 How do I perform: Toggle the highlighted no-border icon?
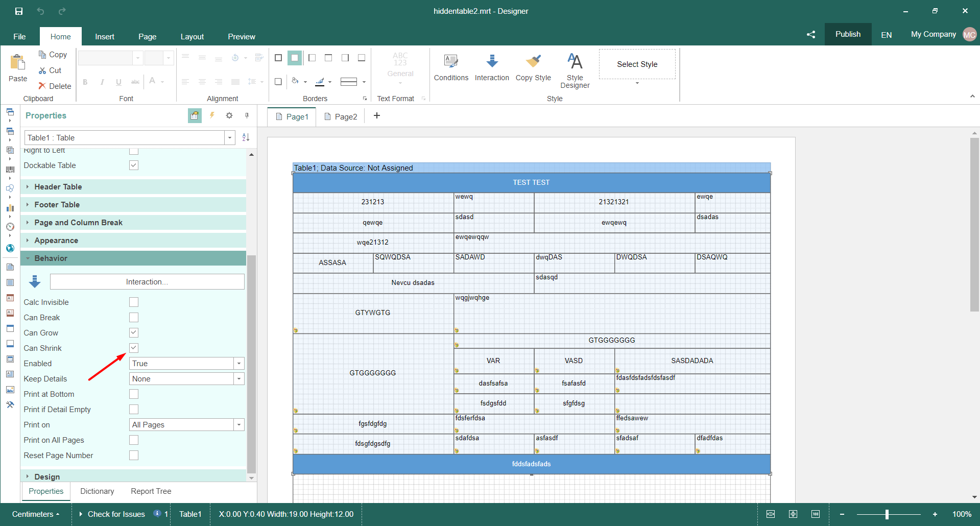(x=295, y=58)
